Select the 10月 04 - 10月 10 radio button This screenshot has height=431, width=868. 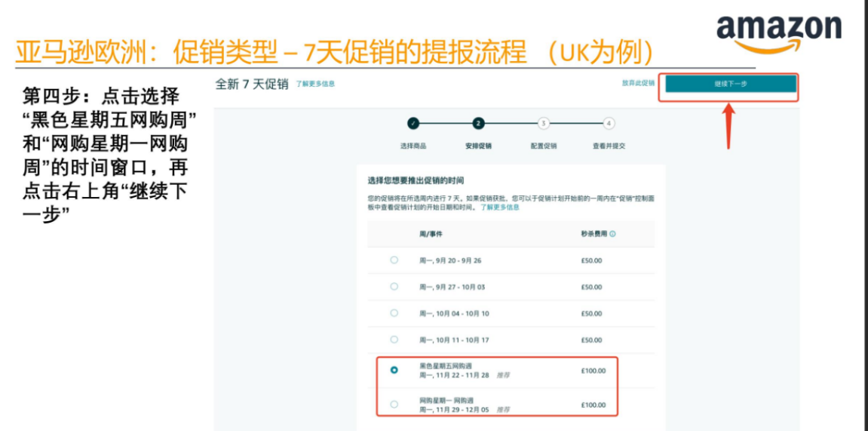[394, 313]
